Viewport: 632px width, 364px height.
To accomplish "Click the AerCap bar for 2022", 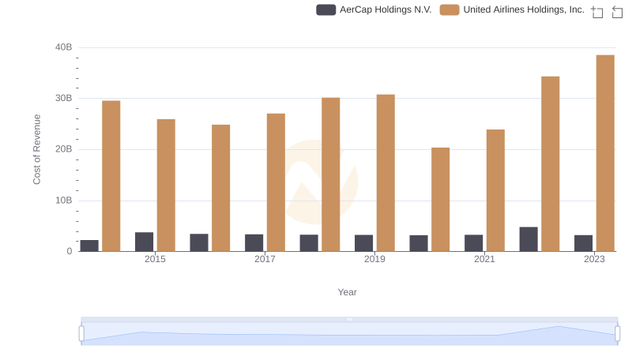I will pos(529,239).
